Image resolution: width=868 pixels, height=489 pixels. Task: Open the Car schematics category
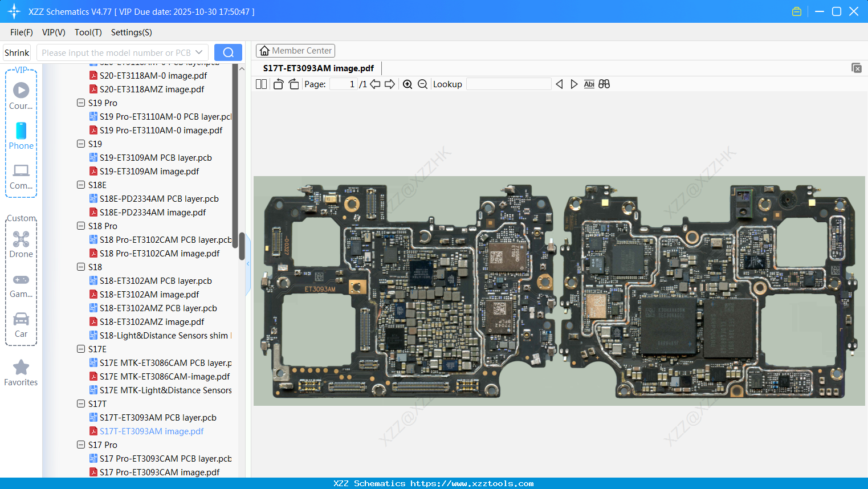21,322
